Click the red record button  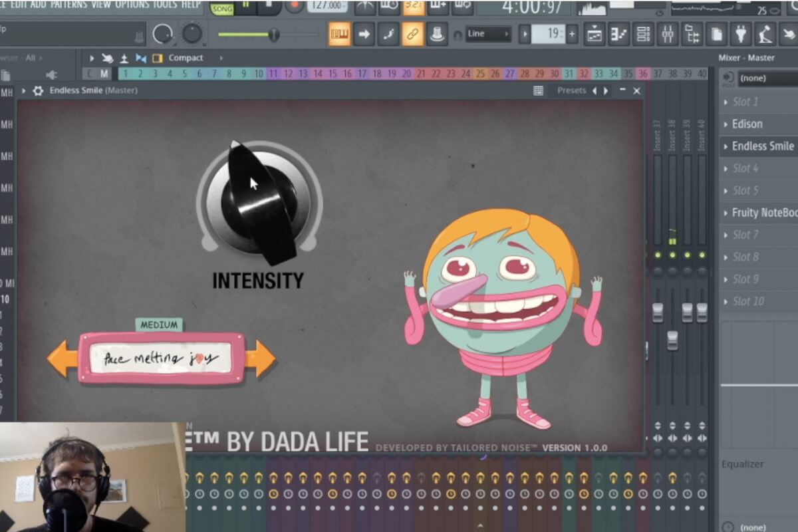pos(295,7)
